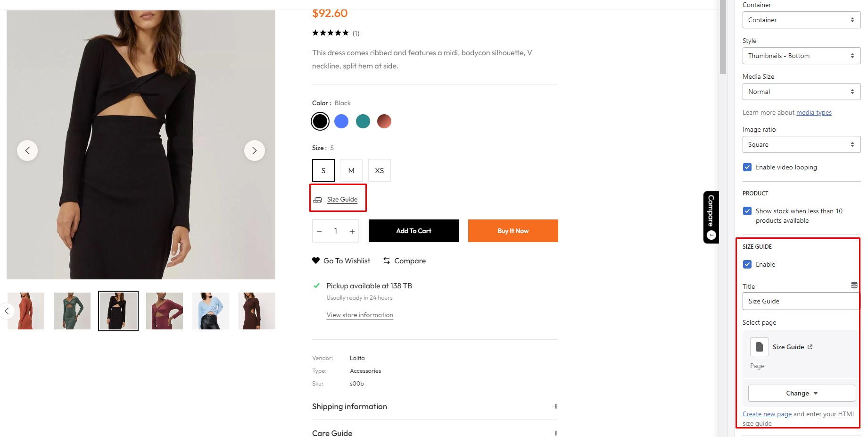Select the M size option
868x437 pixels.
click(351, 170)
